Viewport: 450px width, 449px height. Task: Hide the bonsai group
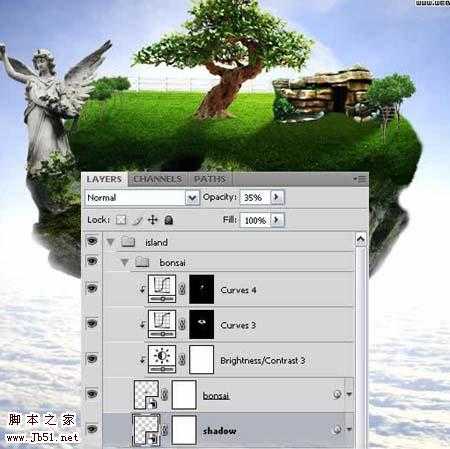[92, 261]
